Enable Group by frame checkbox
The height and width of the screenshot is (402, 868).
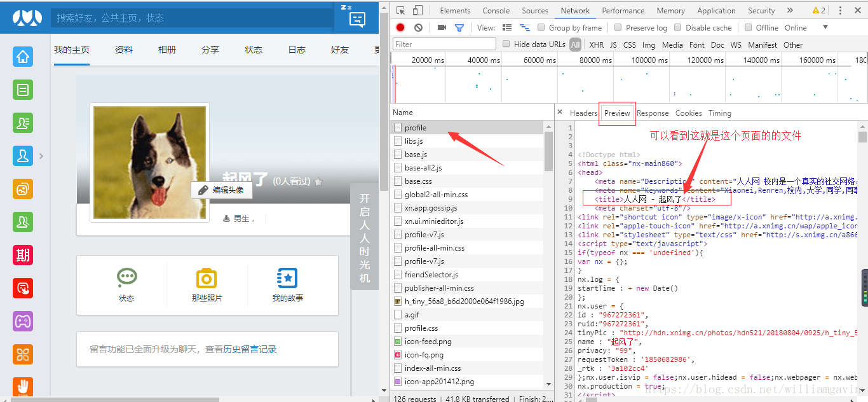coord(541,27)
